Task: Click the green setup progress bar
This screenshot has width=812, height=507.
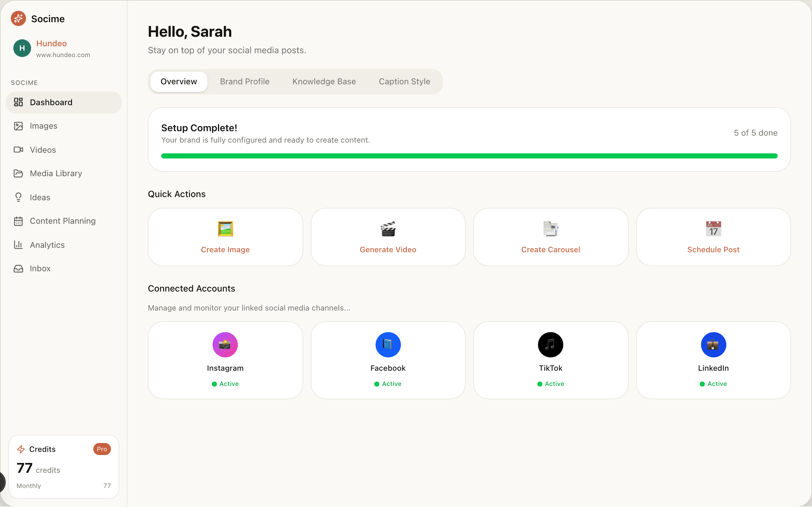Action: tap(469, 156)
